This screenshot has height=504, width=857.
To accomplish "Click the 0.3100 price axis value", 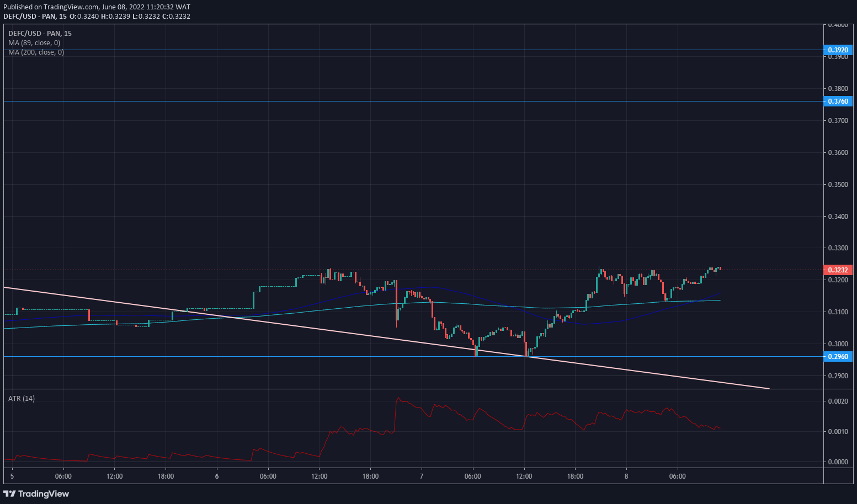I will tap(838, 312).
